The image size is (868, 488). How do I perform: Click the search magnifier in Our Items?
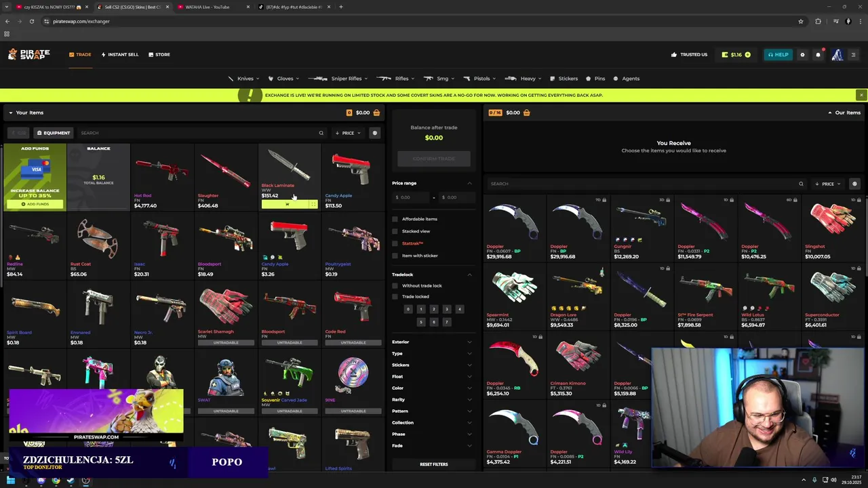[x=801, y=184]
